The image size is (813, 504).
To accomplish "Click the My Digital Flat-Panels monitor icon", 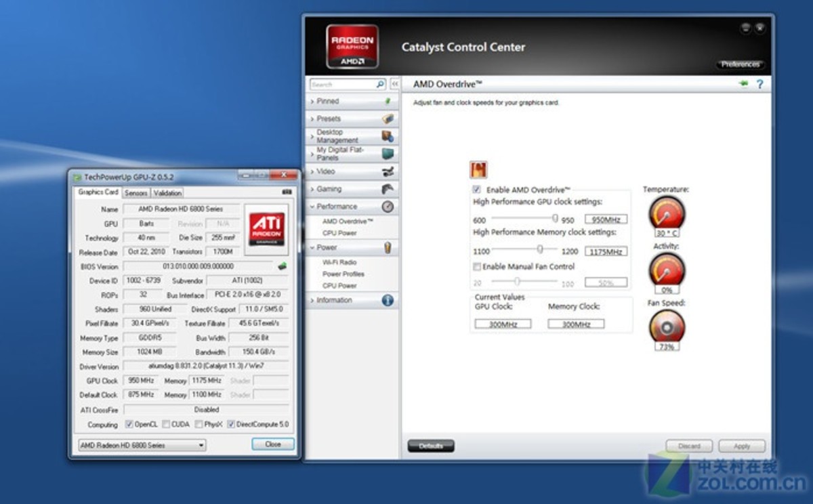I will (x=388, y=154).
